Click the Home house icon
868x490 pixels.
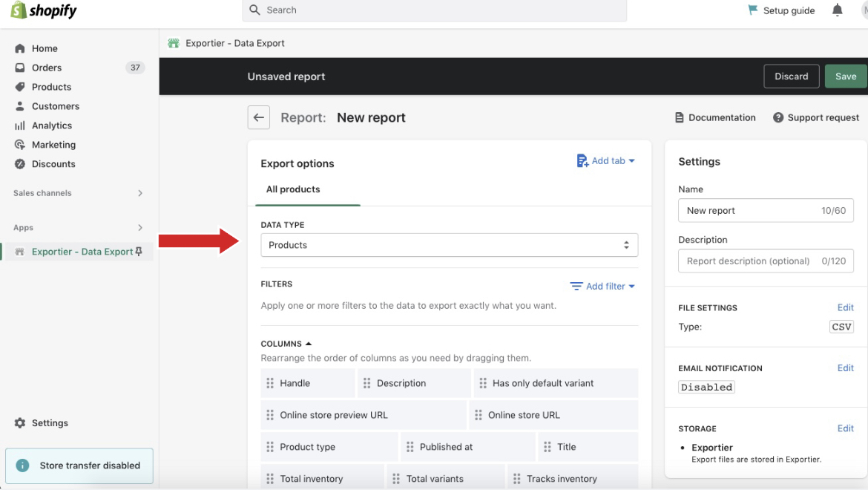20,48
